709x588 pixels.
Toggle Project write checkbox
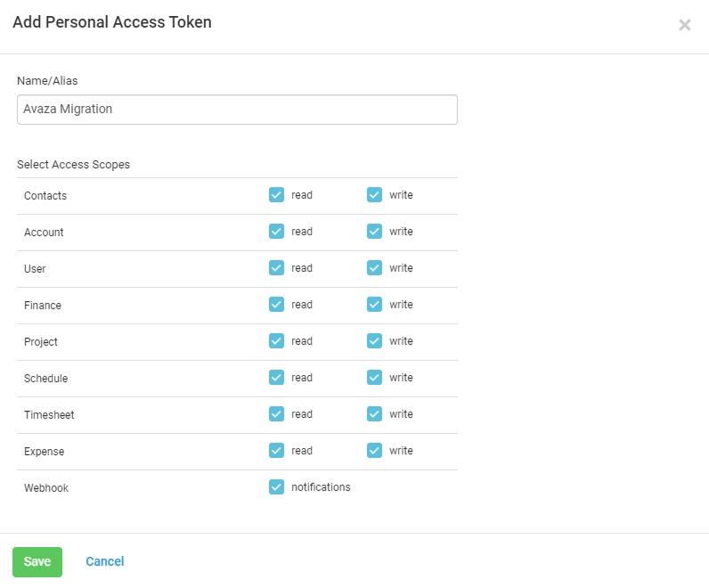click(374, 341)
